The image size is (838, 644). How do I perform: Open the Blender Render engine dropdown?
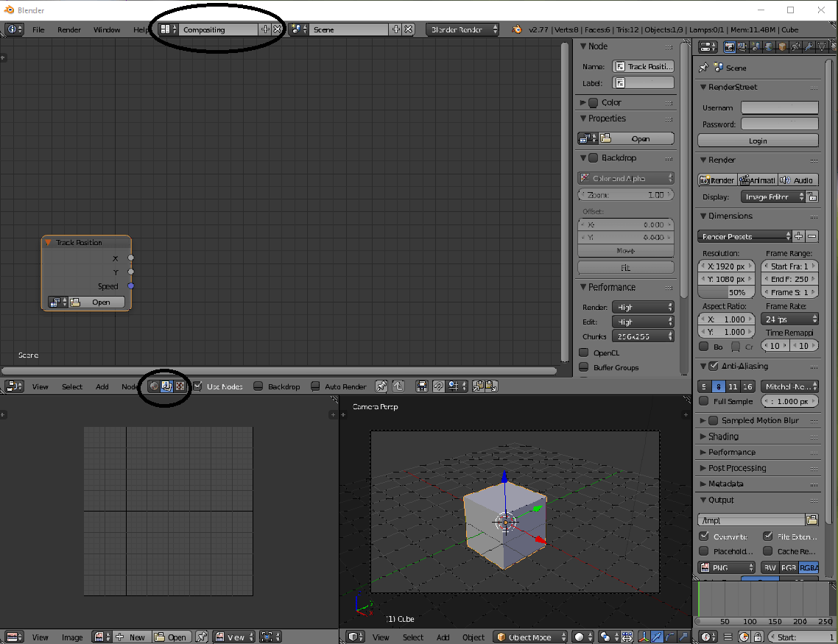coord(462,29)
